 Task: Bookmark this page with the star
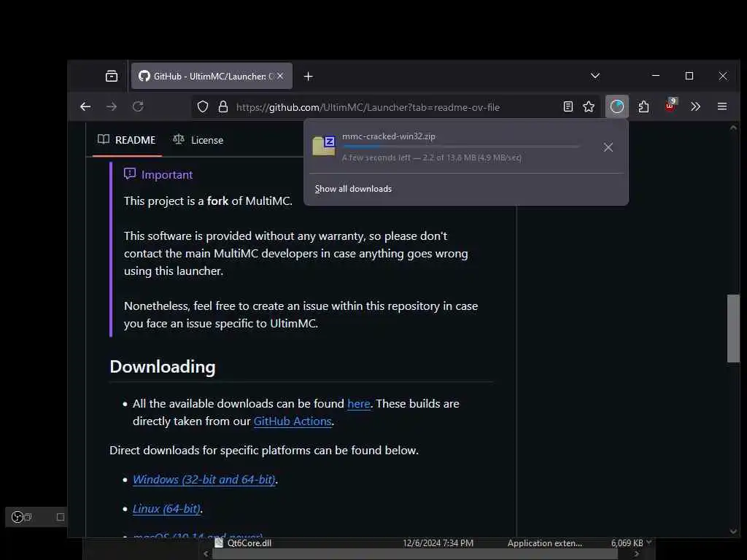click(x=589, y=106)
